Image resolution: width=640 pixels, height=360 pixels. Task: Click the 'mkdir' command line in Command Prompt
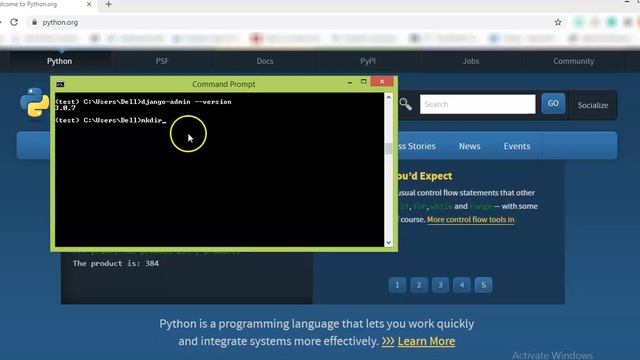(110, 120)
